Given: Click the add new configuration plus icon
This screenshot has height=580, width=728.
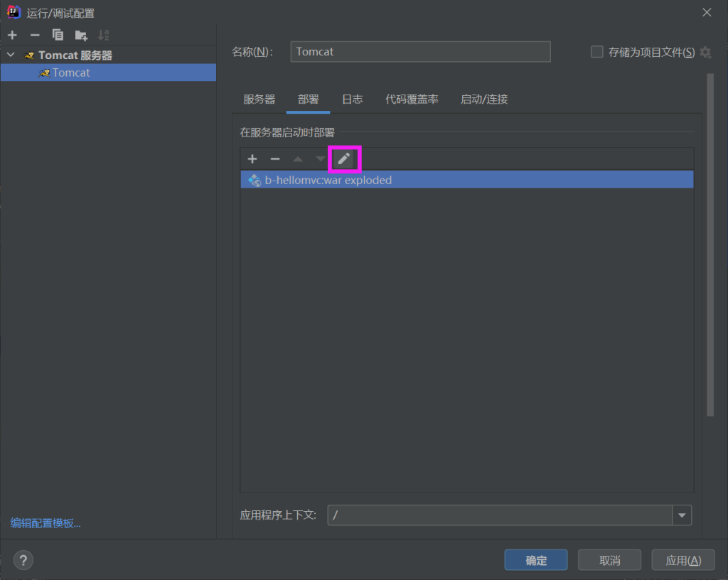Looking at the screenshot, I should click(x=12, y=35).
